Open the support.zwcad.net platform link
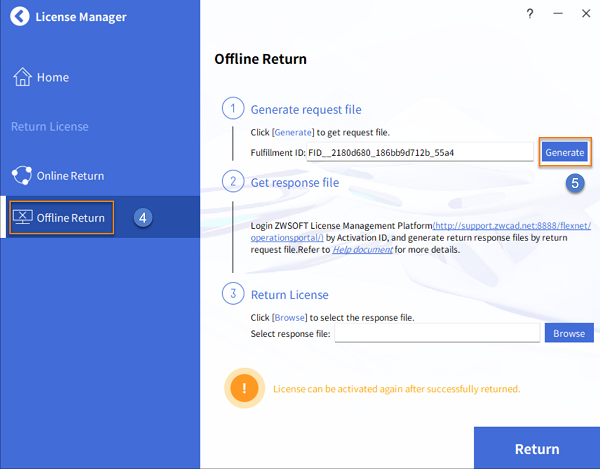 click(512, 226)
